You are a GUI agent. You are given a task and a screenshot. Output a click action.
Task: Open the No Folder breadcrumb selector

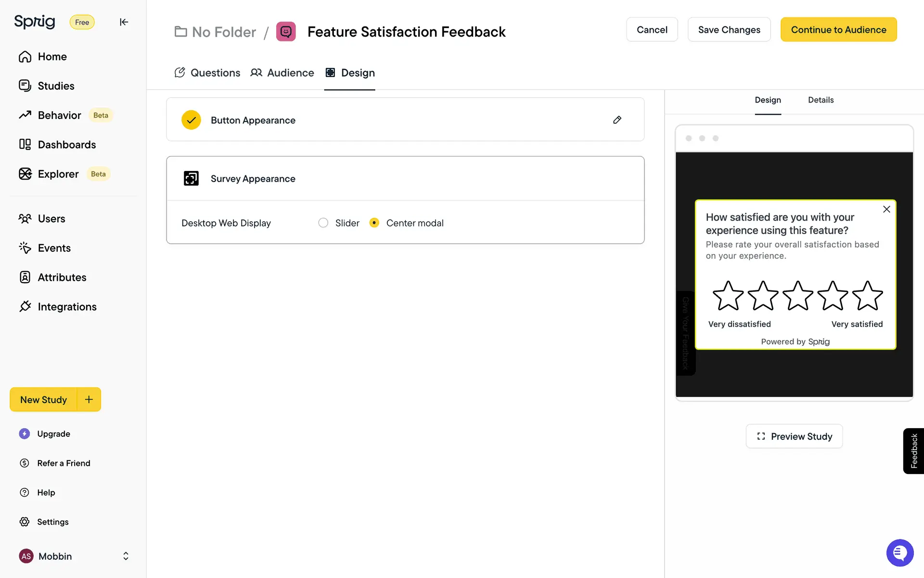(x=215, y=32)
